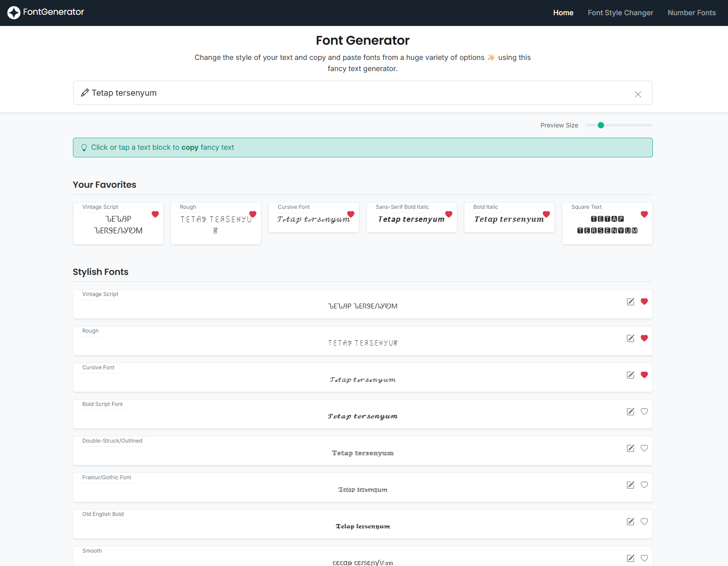Remove Square Text favorite card heart
Viewport: 728px width, 566px height.
pos(644,215)
